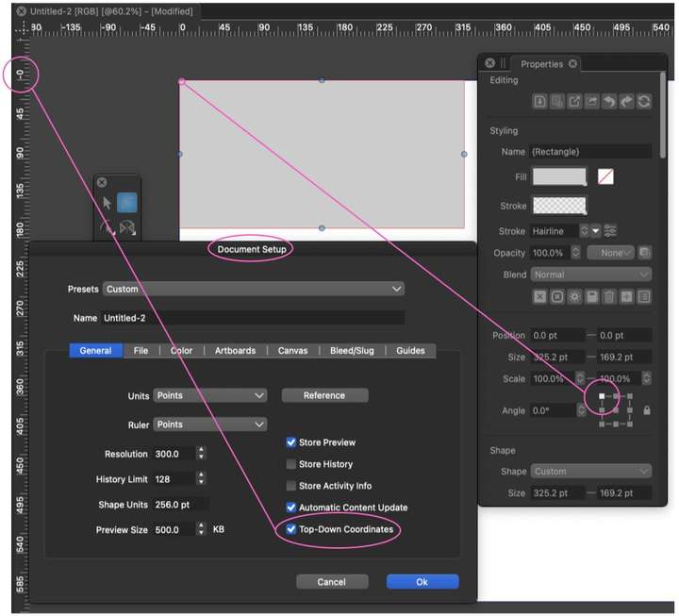Switch to the Artboards tab

(235, 351)
